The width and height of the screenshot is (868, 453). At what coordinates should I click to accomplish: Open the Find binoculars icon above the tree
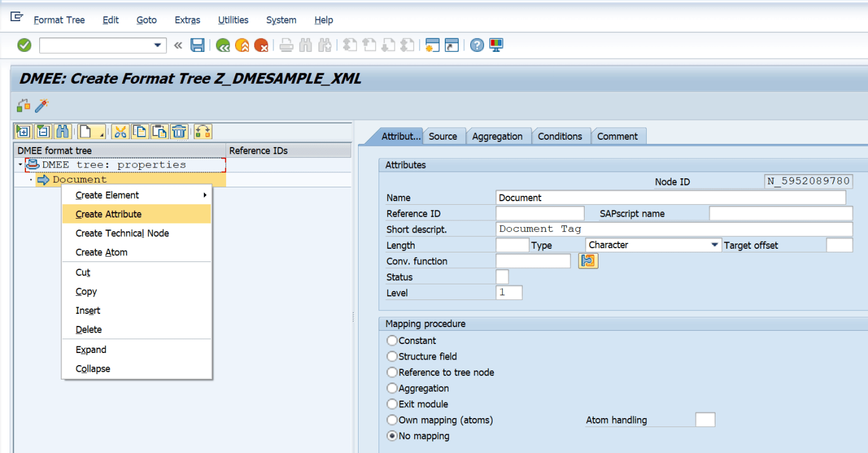click(x=63, y=131)
